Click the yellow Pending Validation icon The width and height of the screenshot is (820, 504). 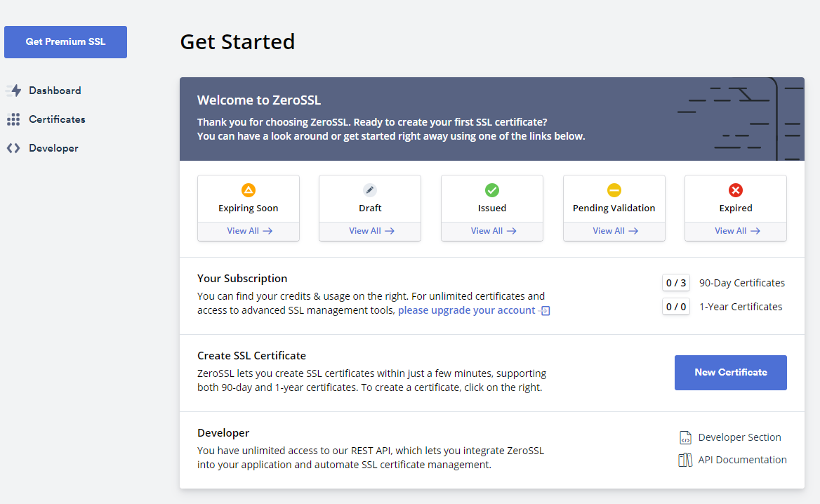(x=614, y=190)
